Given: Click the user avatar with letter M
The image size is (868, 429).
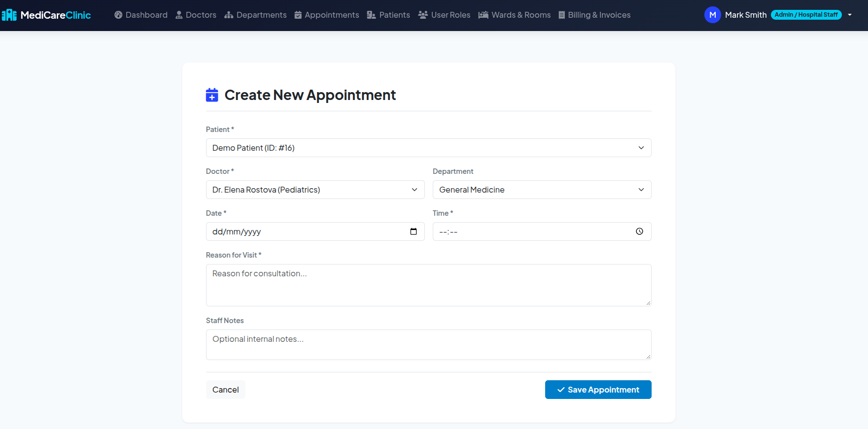Looking at the screenshot, I should (x=713, y=15).
